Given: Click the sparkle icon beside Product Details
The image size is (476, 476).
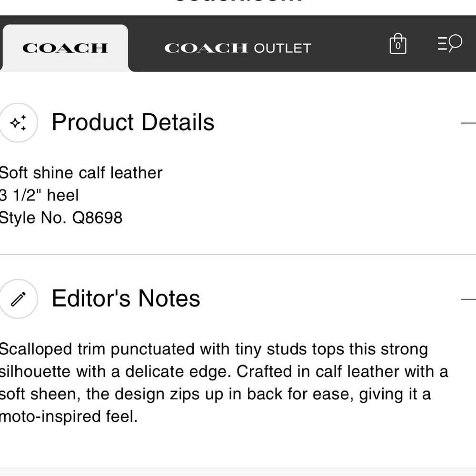Looking at the screenshot, I should (19, 123).
